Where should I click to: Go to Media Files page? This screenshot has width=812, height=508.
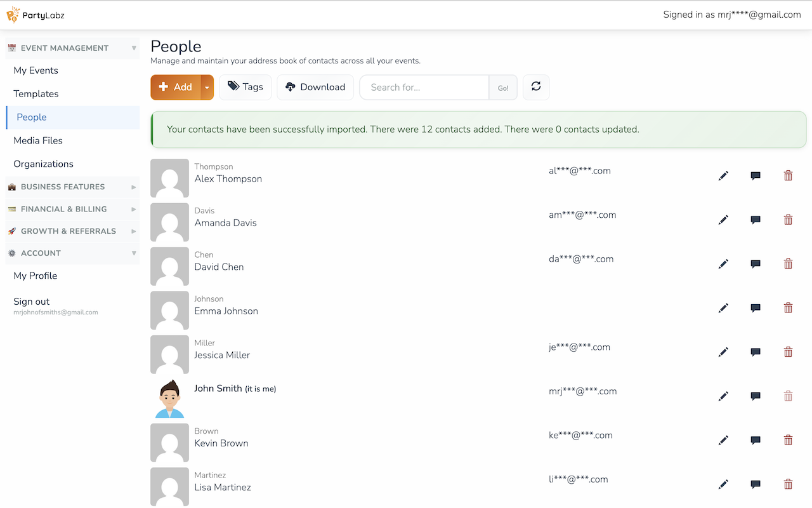coord(38,140)
